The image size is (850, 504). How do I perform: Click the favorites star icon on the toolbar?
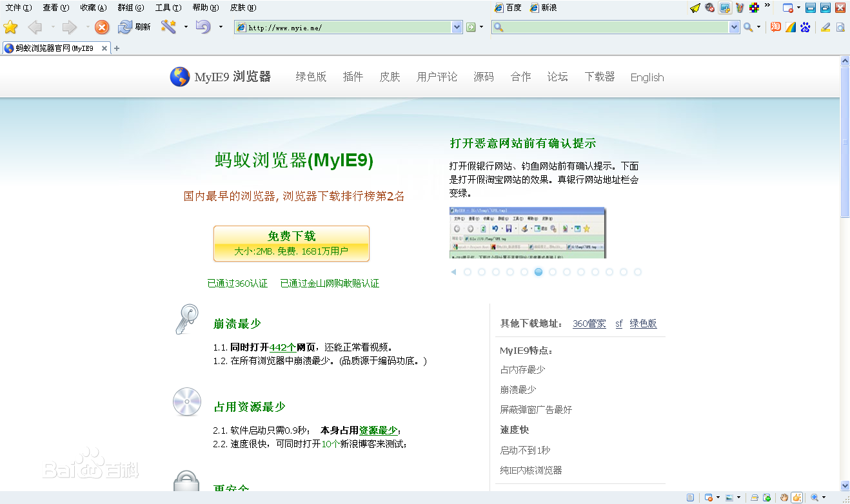(x=11, y=28)
